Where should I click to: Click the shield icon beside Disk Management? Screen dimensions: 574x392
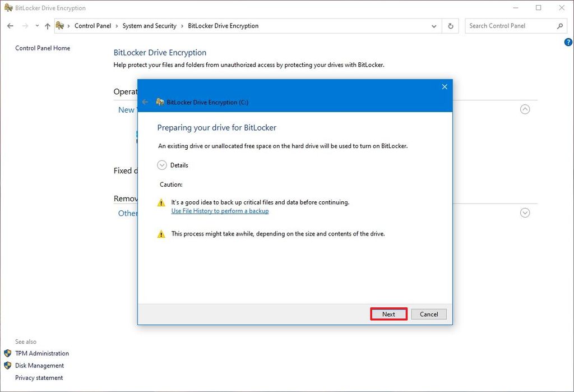(x=8, y=365)
